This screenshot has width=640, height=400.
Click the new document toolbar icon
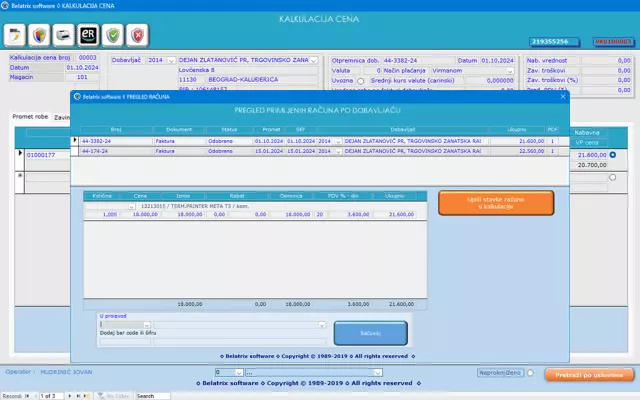point(17,35)
